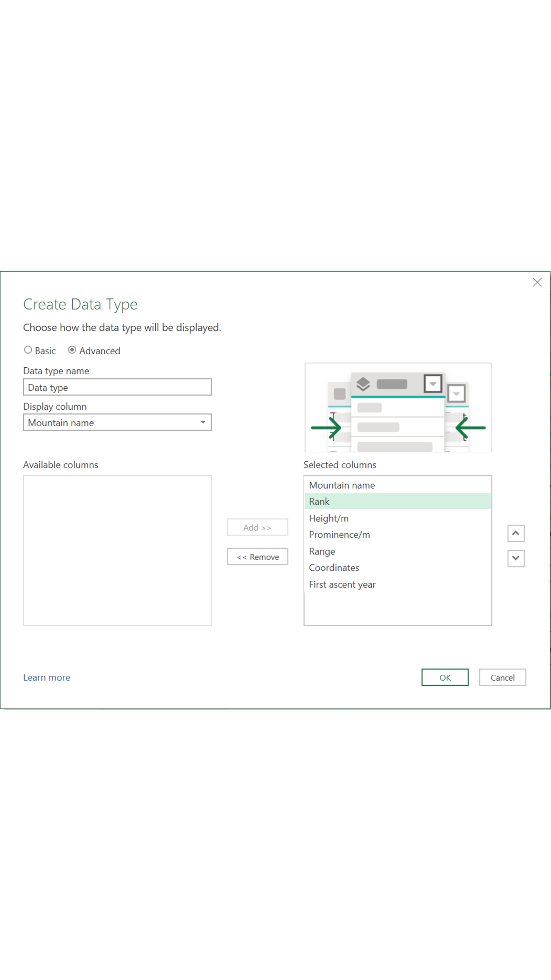Open the Learn more link
Screen dimensions: 551x980
46,677
